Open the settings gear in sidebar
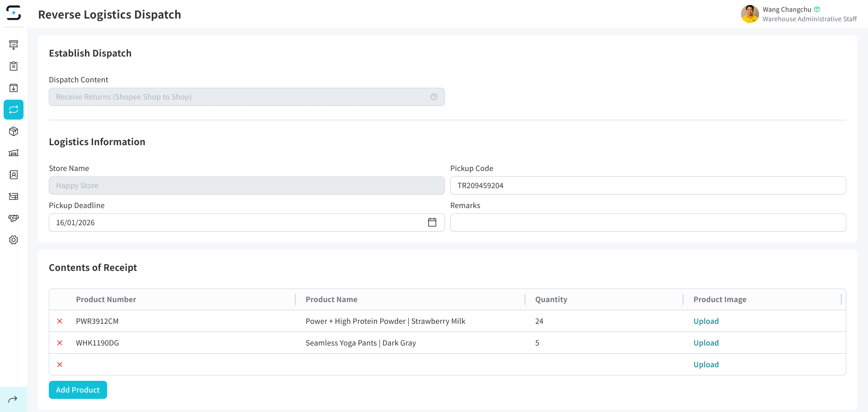Screen dimensions: 868x412 (x=14, y=240)
